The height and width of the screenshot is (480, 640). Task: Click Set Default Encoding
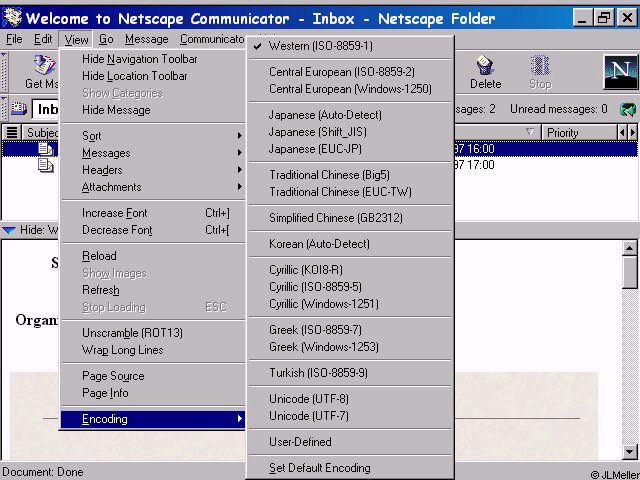click(x=351, y=468)
